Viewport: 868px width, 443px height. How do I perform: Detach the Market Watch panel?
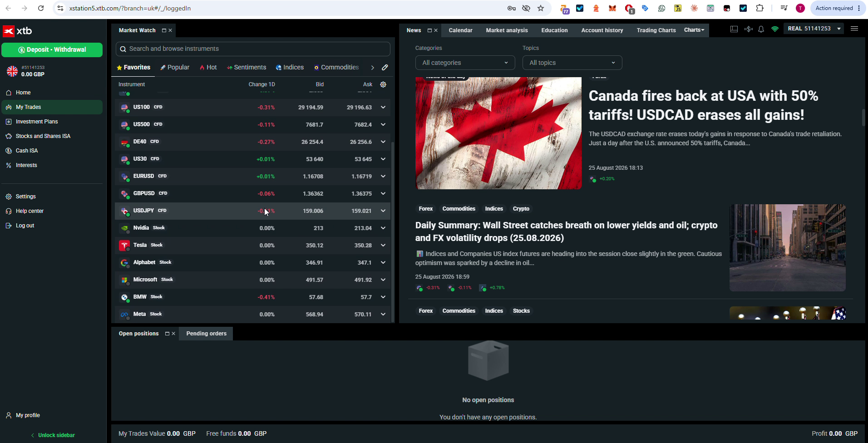pos(164,30)
